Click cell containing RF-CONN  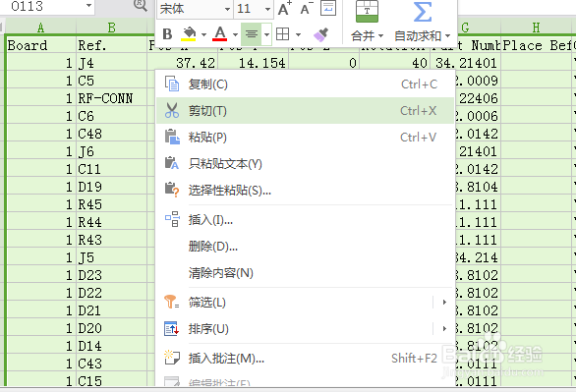[x=112, y=98]
